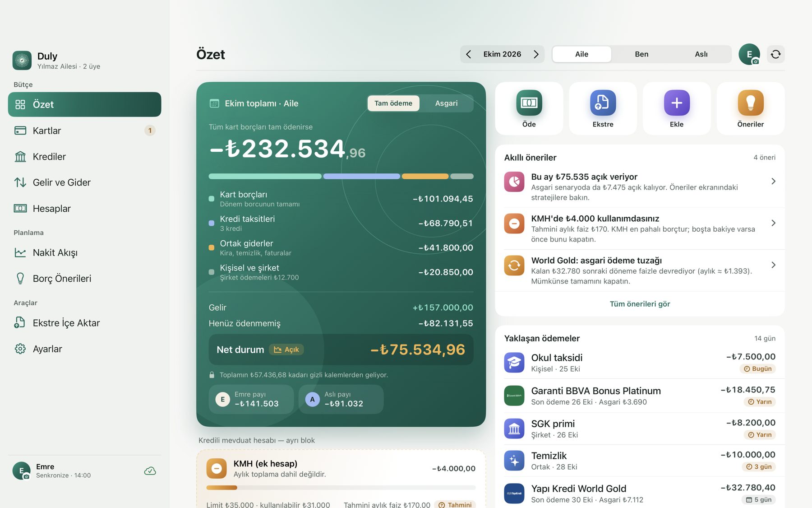Expand World Gold asgari ödeme tuzağı chevron
The height and width of the screenshot is (508, 812).
coord(773,265)
